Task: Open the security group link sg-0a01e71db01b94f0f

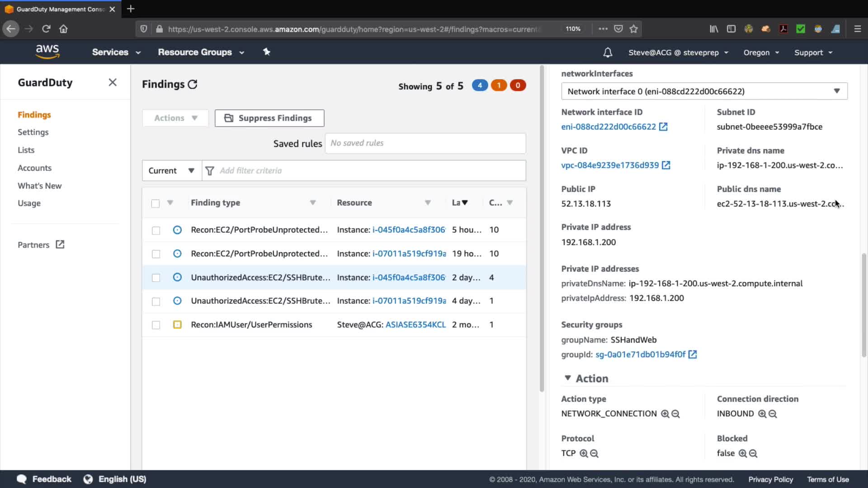Action: 640,355
